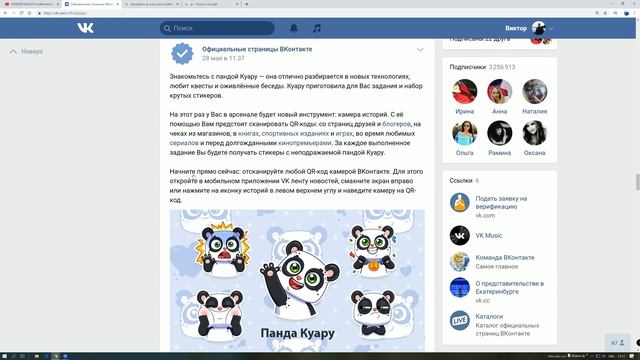640x360 pixels.
Task: Open the online friends counter 67
Action: click(618, 343)
